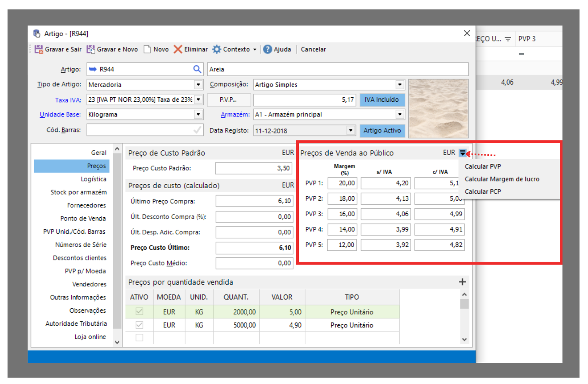Add a quantity price with the plus icon
Screen dimensions: 588x384
tap(462, 282)
